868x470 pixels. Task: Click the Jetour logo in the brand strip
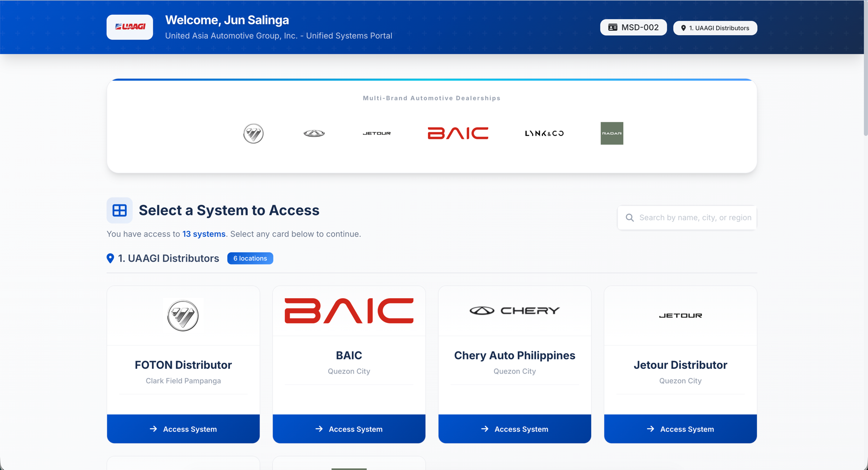click(376, 133)
